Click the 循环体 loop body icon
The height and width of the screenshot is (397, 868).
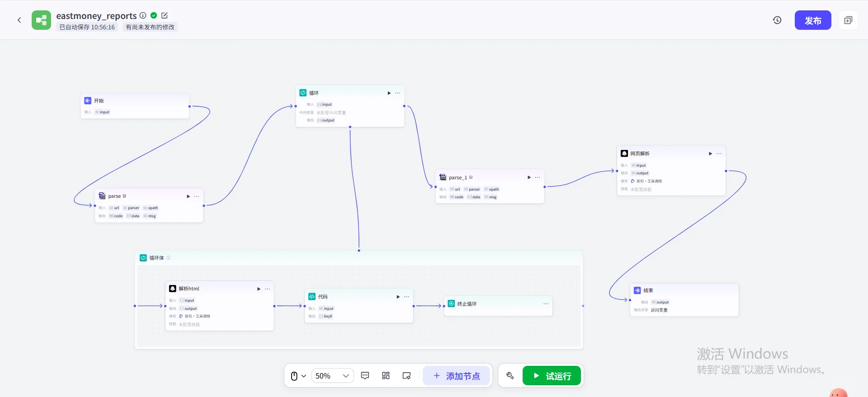click(x=143, y=258)
